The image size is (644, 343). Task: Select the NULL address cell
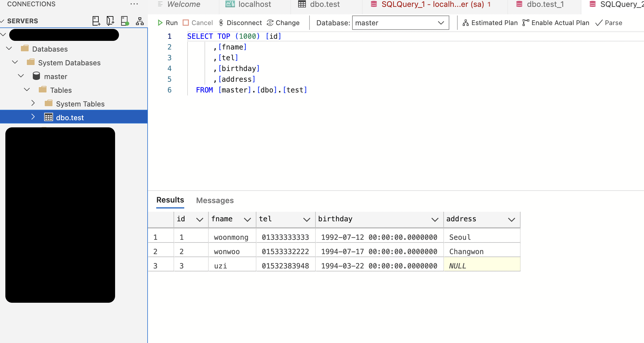click(482, 265)
